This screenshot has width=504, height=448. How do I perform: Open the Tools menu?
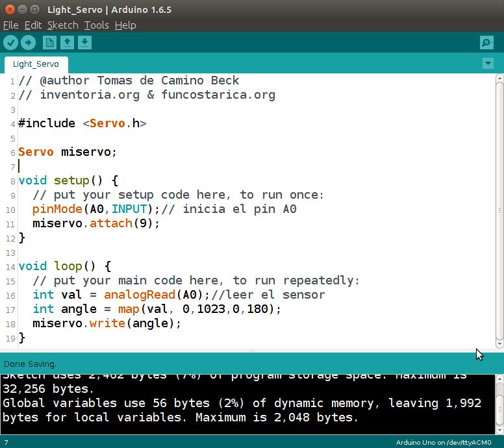click(x=96, y=25)
